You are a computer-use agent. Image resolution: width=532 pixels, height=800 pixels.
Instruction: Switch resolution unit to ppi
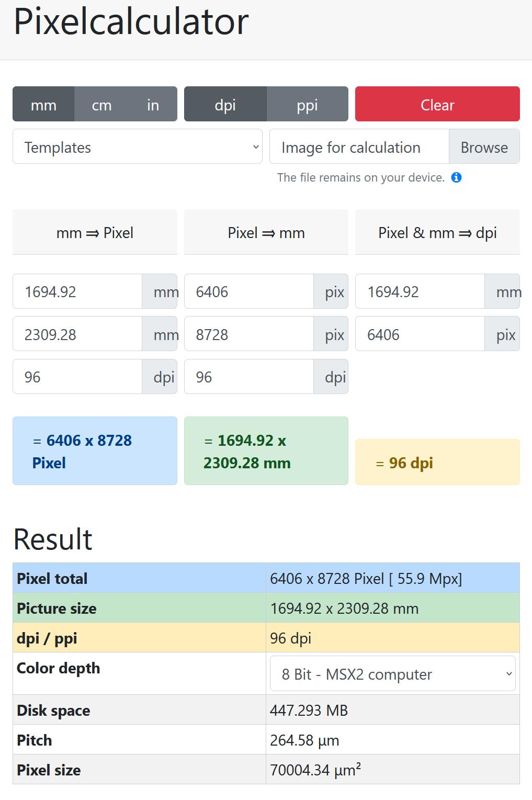(307, 105)
